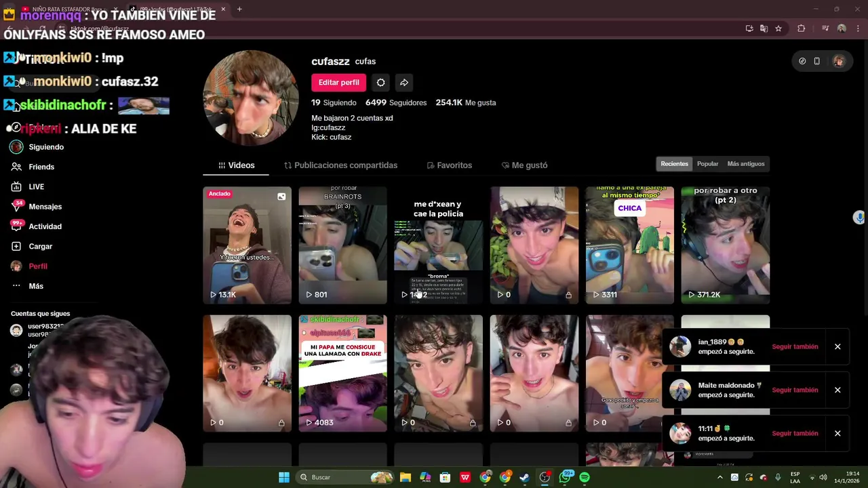Open Microsoft Store from the taskbar
This screenshot has height=488, width=868.
click(x=446, y=477)
